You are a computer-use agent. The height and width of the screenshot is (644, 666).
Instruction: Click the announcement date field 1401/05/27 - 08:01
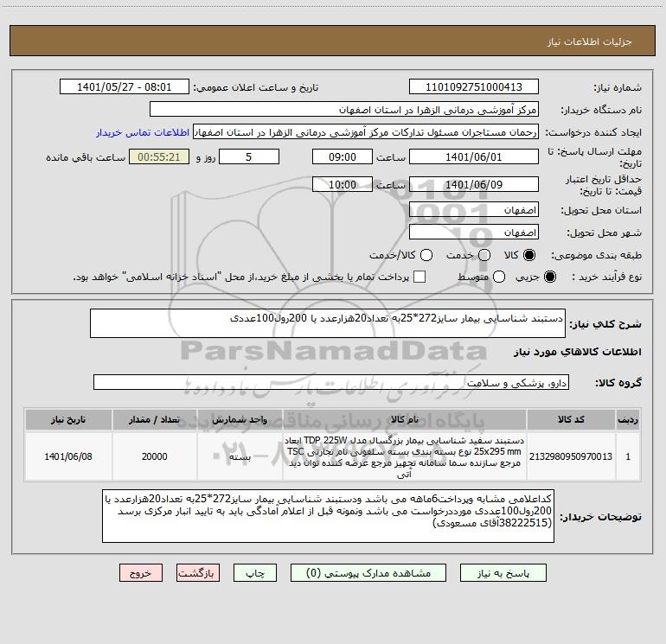click(124, 87)
